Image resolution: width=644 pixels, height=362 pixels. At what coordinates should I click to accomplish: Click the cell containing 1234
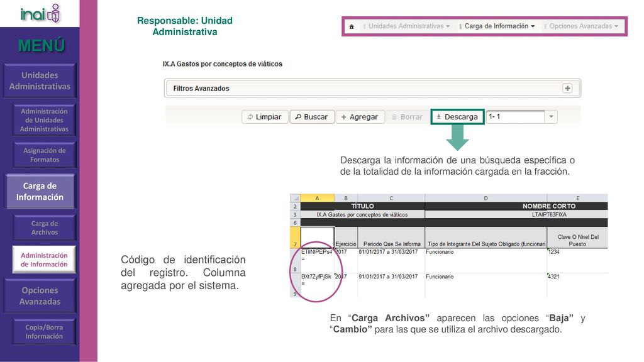click(x=577, y=260)
